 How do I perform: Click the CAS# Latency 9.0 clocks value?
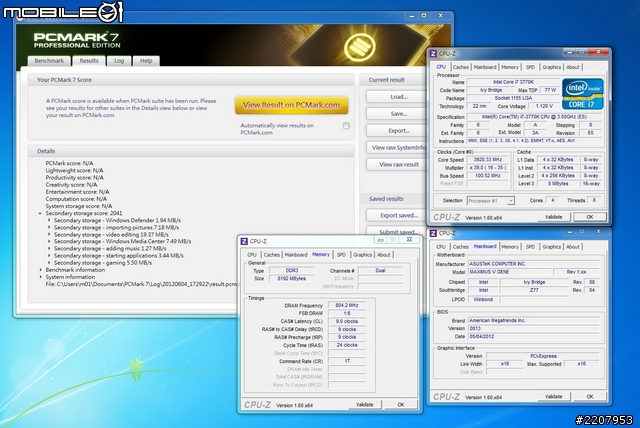347,321
